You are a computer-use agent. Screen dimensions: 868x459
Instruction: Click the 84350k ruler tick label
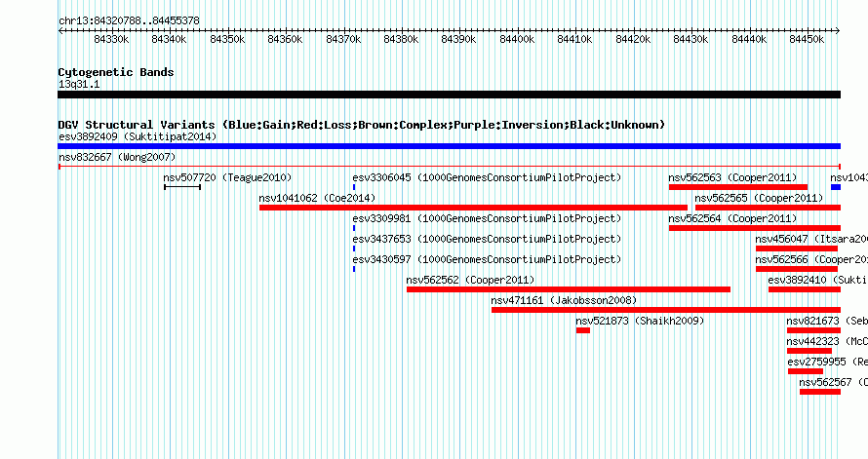click(x=227, y=39)
